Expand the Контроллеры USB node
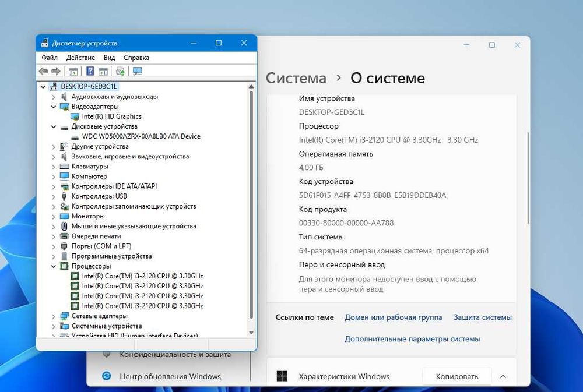This screenshot has height=392, width=583. 54,196
